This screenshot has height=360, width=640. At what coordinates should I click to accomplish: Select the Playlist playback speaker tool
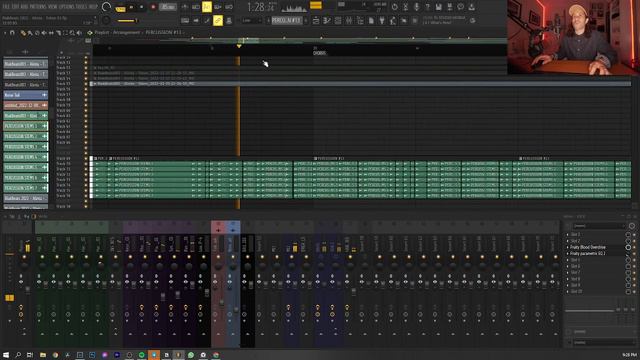coord(80,32)
